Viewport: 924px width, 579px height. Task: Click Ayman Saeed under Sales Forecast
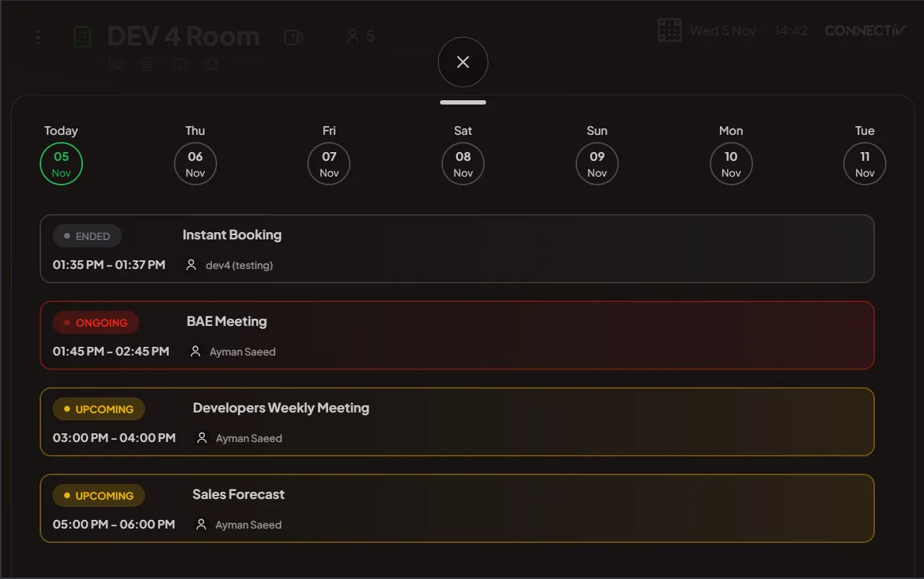click(x=248, y=525)
